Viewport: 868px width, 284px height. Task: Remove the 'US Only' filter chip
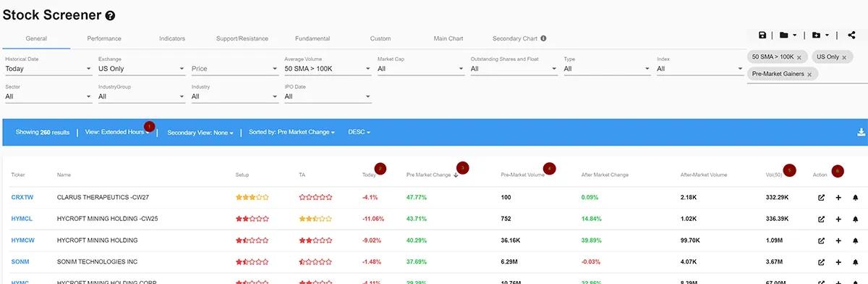pos(845,57)
